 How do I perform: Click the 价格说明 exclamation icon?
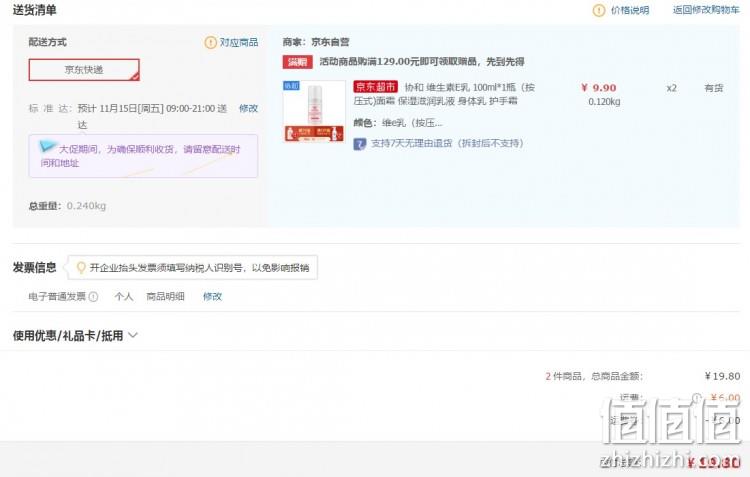598,10
